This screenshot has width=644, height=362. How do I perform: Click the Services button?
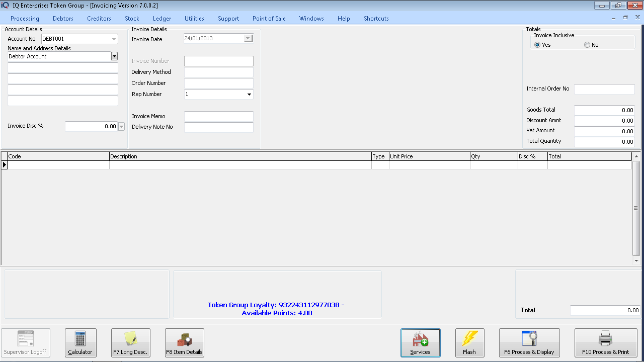[420, 343]
